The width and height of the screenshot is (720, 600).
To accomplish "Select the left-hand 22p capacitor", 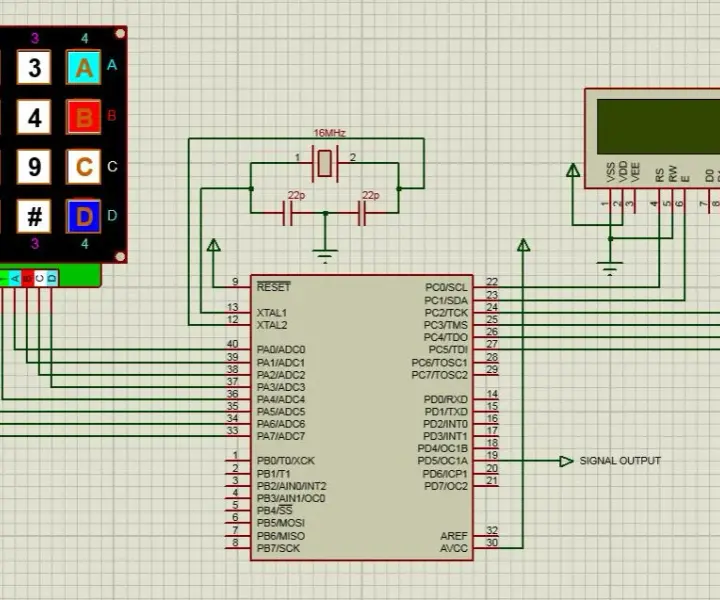I will (x=288, y=213).
